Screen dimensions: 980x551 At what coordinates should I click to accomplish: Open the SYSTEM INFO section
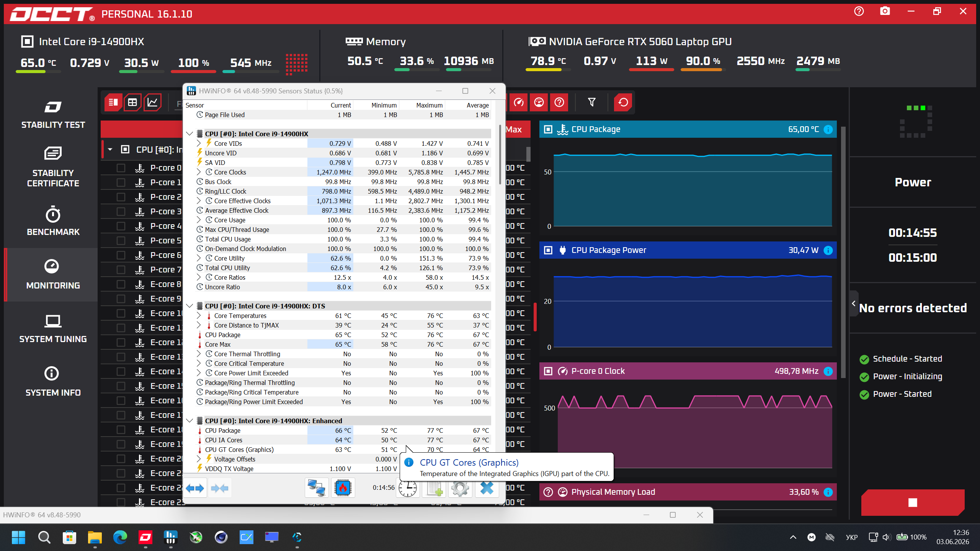(x=53, y=382)
